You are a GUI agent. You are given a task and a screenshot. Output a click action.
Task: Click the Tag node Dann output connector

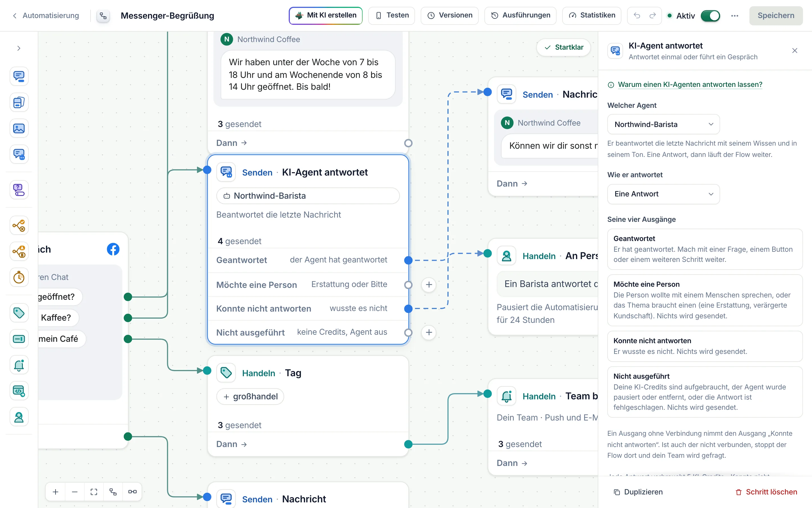click(x=408, y=444)
